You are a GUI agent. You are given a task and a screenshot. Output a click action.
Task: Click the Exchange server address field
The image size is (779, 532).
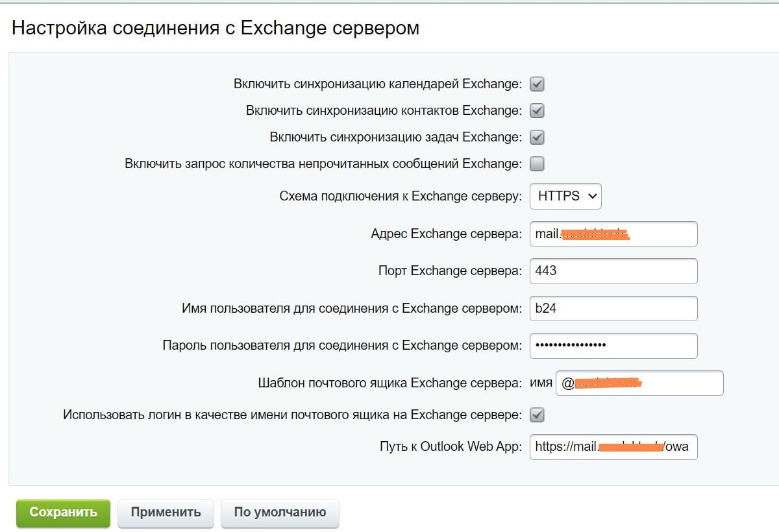point(613,234)
